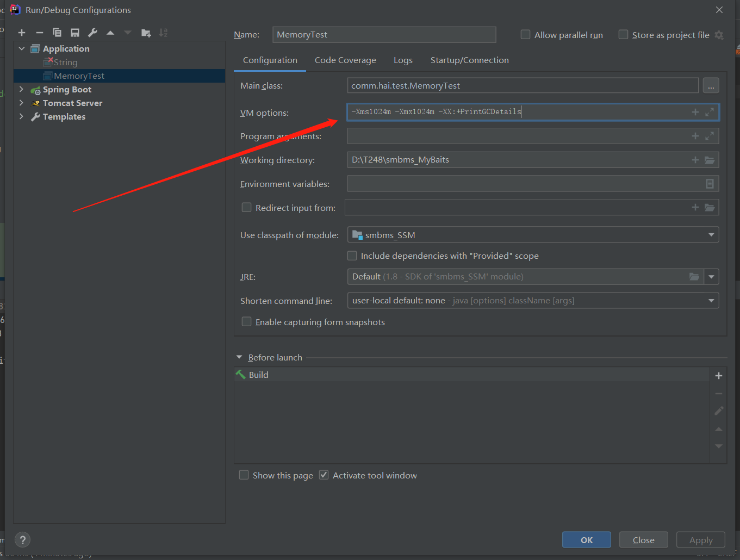740x560 pixels.
Task: Open help via question mark button
Action: tap(22, 540)
